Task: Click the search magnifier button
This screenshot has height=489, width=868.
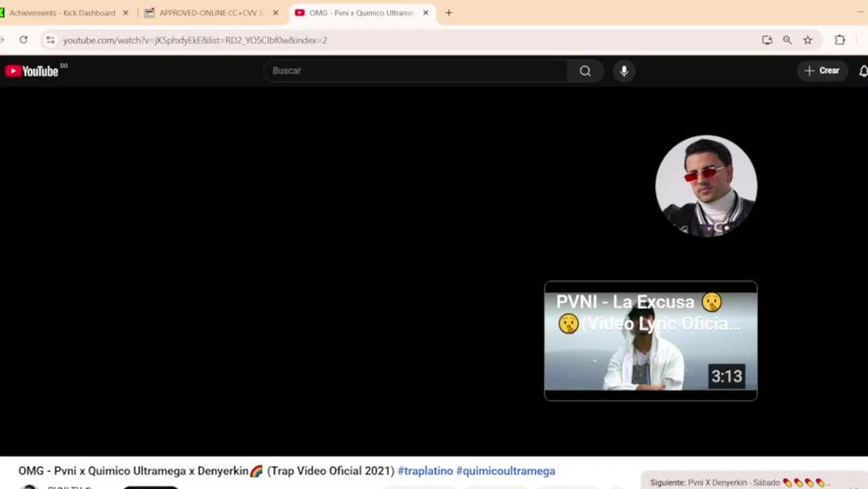Action: tap(585, 71)
